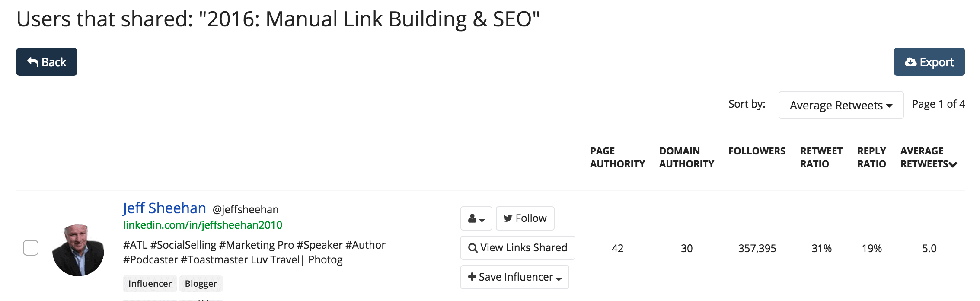The height and width of the screenshot is (301, 980).
Task: Click the Average Retweets sort arrow icon
Action: [x=953, y=164]
